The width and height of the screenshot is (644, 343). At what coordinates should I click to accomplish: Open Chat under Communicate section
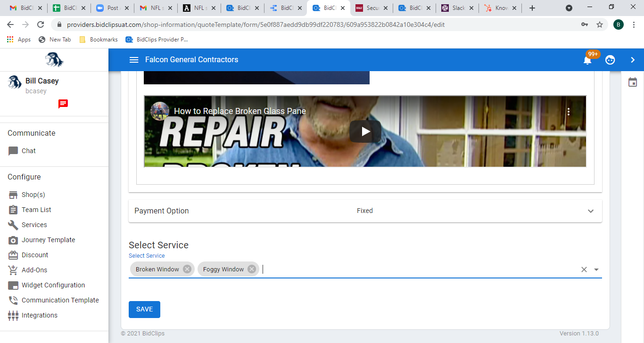pos(28,151)
